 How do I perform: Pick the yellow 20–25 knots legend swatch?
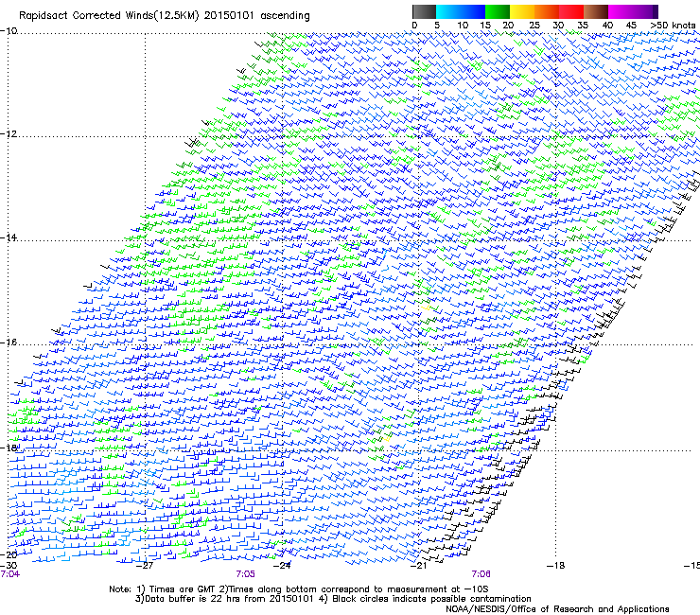pyautogui.click(x=522, y=11)
